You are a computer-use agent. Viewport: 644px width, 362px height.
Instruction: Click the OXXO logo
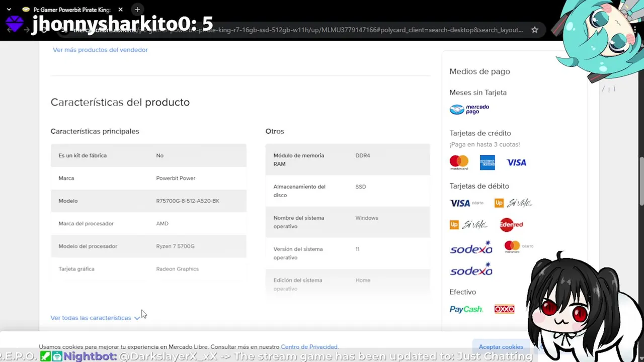click(504, 309)
